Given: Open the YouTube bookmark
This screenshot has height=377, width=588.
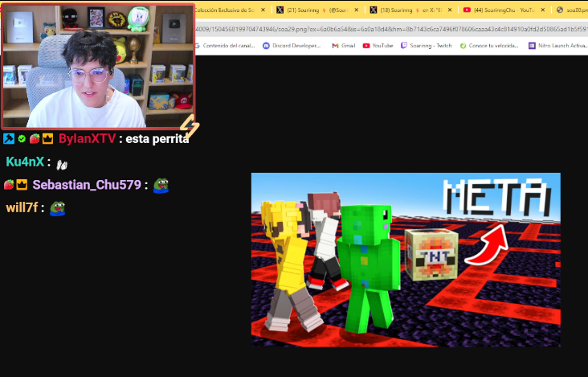Looking at the screenshot, I should [378, 45].
